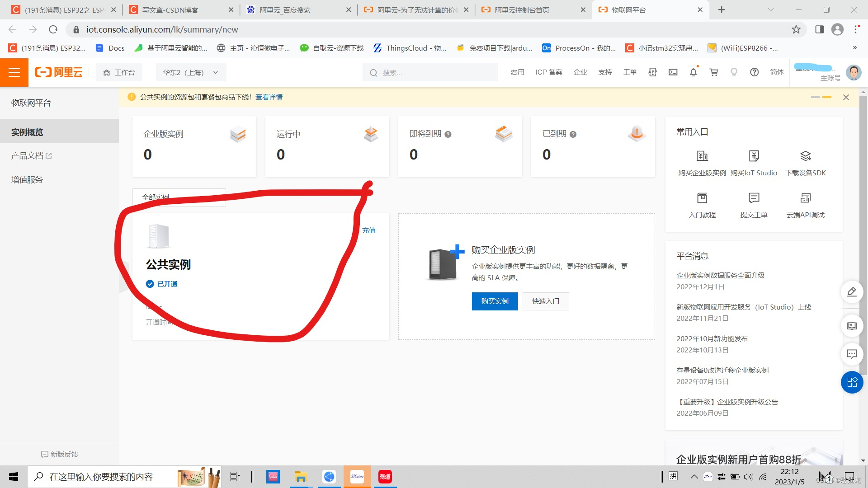Click the 购买实例 button
This screenshot has width=868, height=488.
point(495,301)
